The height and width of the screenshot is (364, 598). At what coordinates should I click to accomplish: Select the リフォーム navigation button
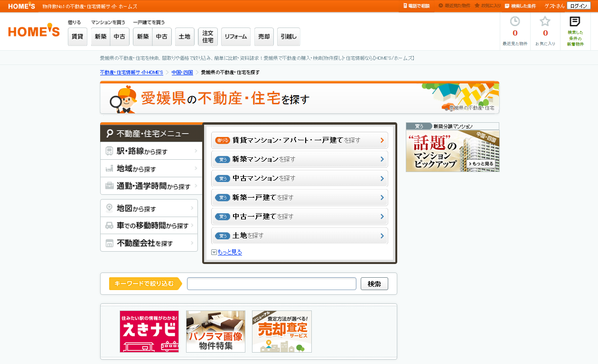click(236, 36)
